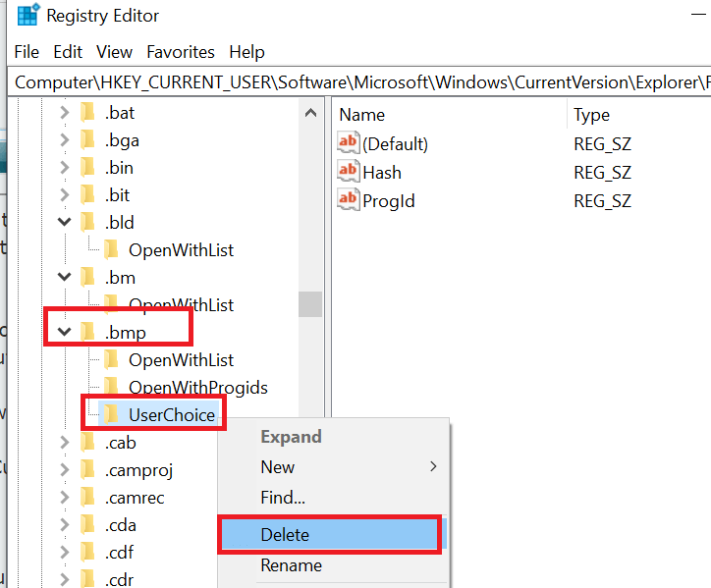Select the Hash value name
Image resolution: width=711 pixels, height=588 pixels.
382,173
